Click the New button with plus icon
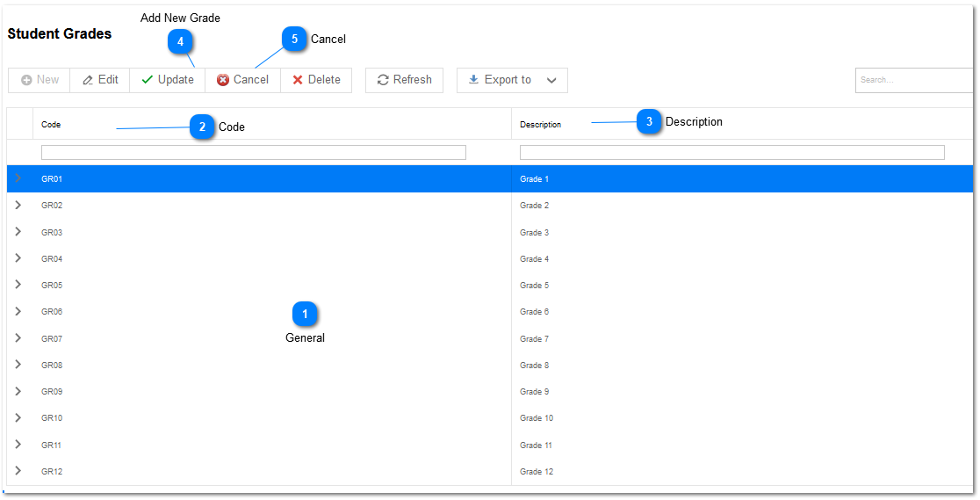Viewport: 980px width, 500px height. [40, 80]
